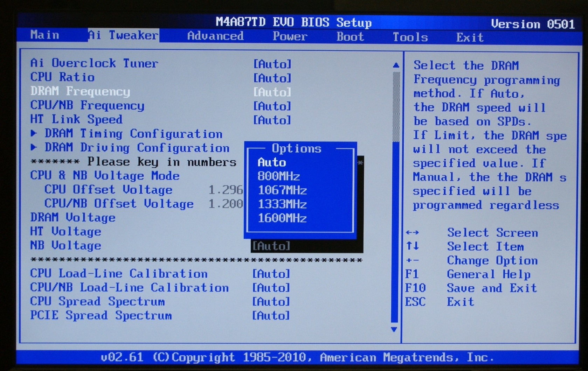588x371 pixels.
Task: Open CPU Ratio Auto value
Action: coord(272,78)
